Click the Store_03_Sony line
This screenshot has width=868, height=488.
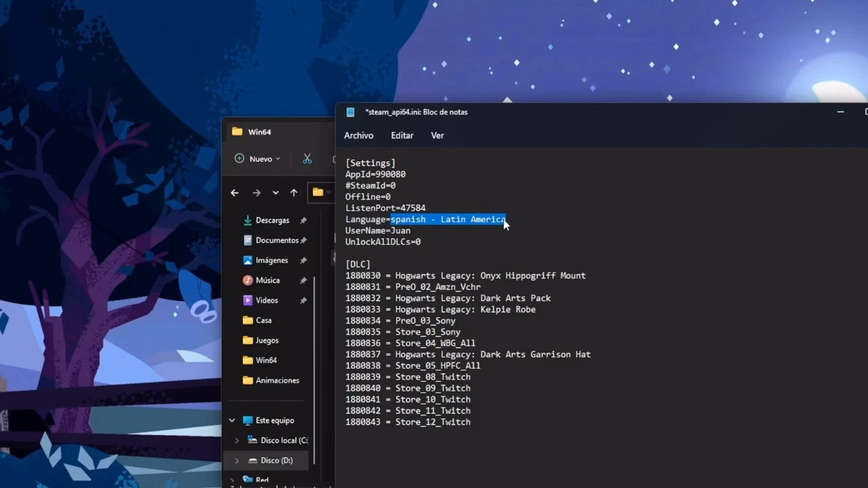403,332
